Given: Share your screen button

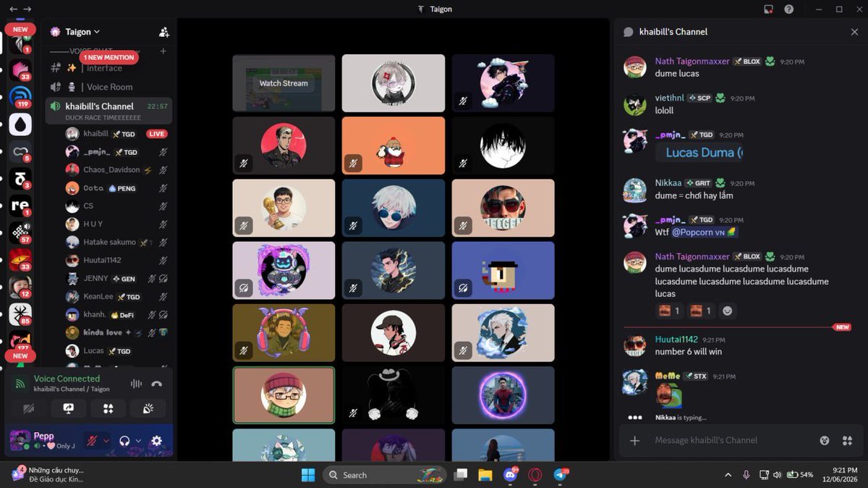Looking at the screenshot, I should click(x=69, y=408).
